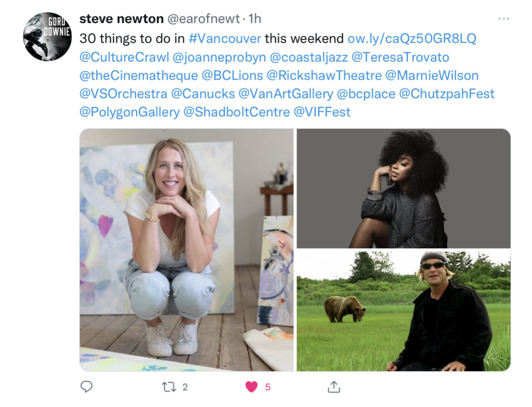The width and height of the screenshot is (532, 407).
Task: Unlike the tweet via the pink heart
Action: click(x=251, y=387)
